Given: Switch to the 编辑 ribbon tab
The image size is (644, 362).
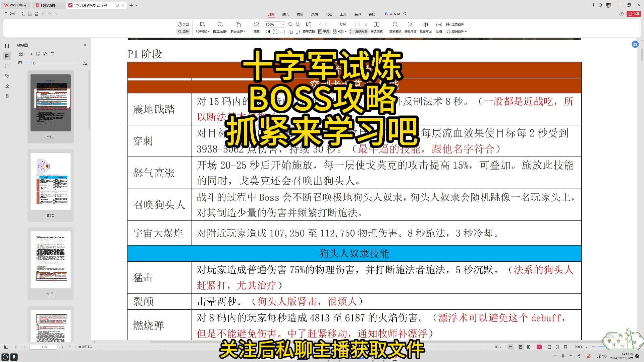Looking at the screenshot, I should pos(300,14).
